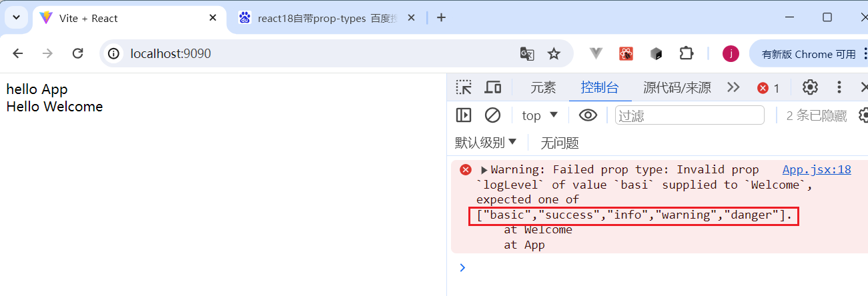Click the red error icon of the warning
The height and width of the screenshot is (296, 868).
click(x=466, y=169)
